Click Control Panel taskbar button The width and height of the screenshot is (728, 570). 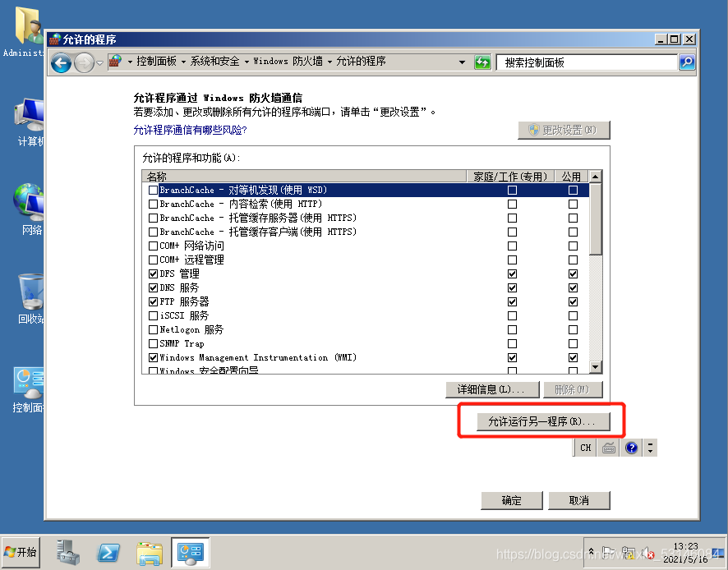(191, 553)
